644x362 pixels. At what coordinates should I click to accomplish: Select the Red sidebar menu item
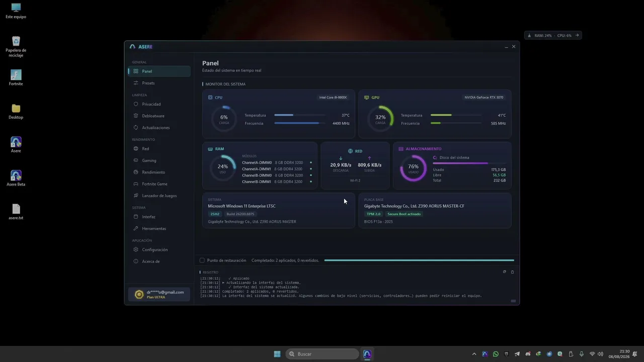click(159, 149)
